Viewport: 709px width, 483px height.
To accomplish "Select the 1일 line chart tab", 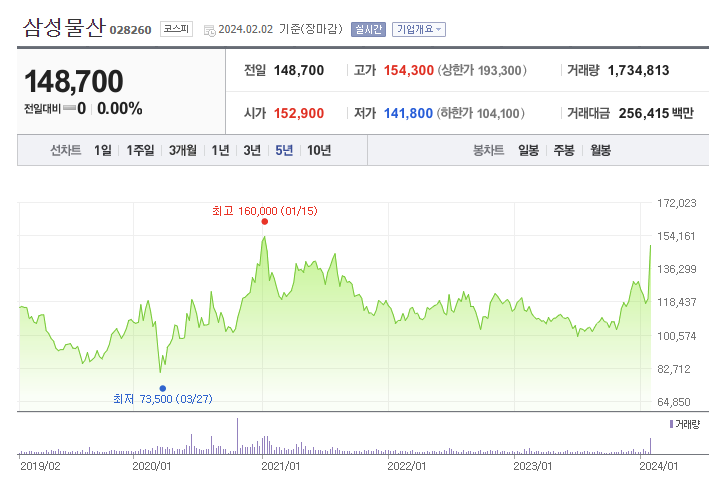I will point(103,150).
